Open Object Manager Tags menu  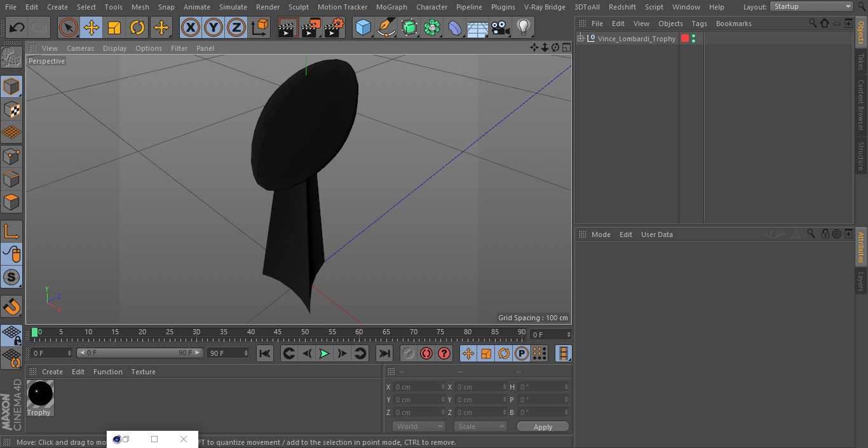tap(699, 24)
